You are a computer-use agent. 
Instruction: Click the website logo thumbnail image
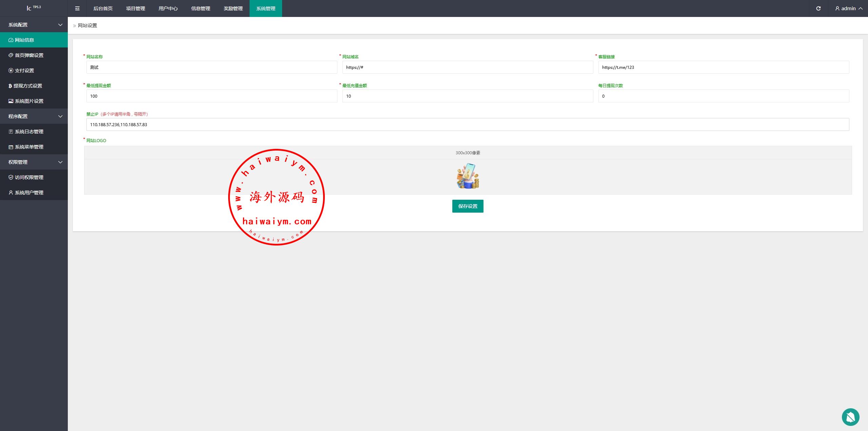468,176
